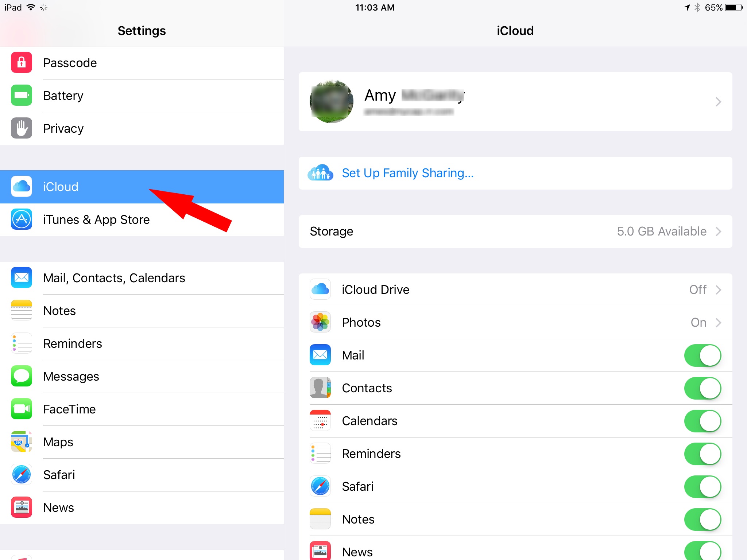Tap the Maps icon in sidebar
This screenshot has width=747, height=560.
22,442
